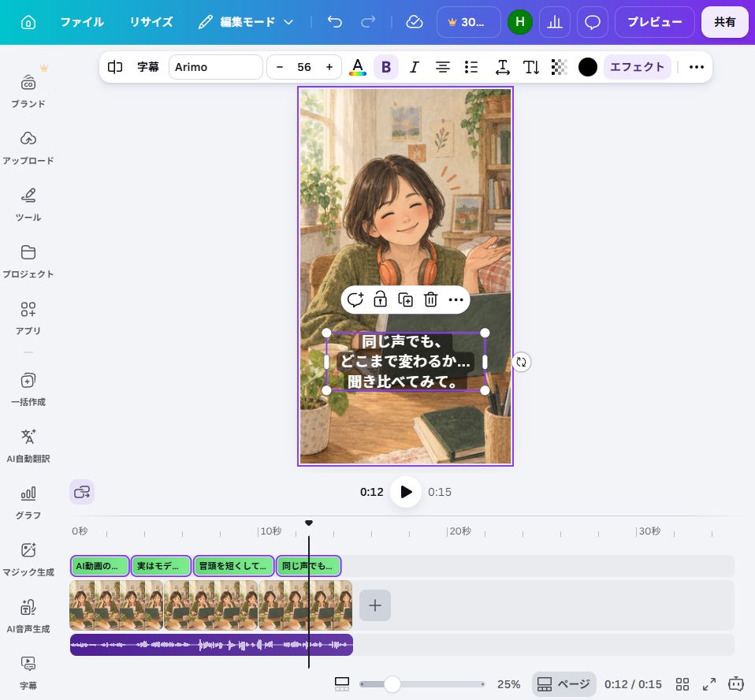Click the split layout toolbar icon

pos(114,67)
